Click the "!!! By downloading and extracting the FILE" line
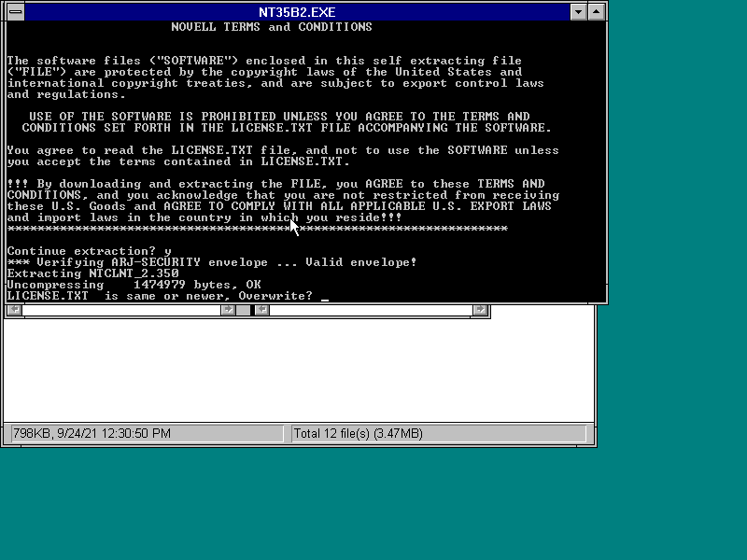747x560 pixels. 275,184
